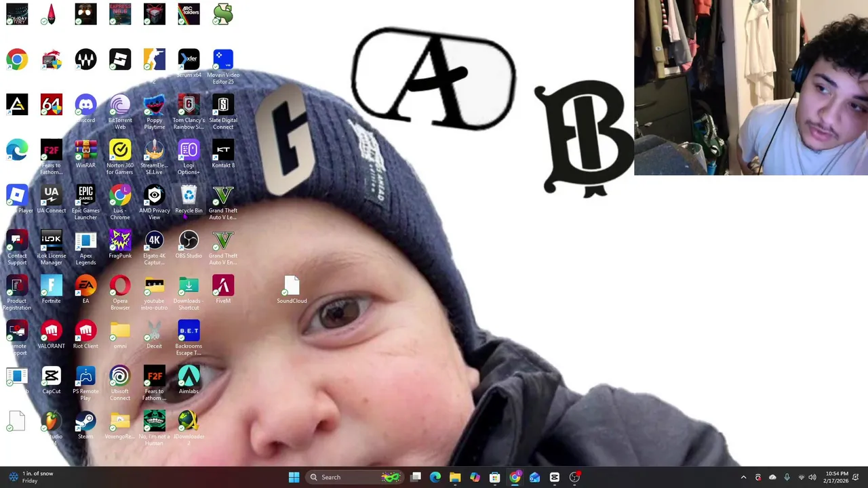The height and width of the screenshot is (488, 868).
Task: Open the EA app shortcut
Action: pos(85,290)
